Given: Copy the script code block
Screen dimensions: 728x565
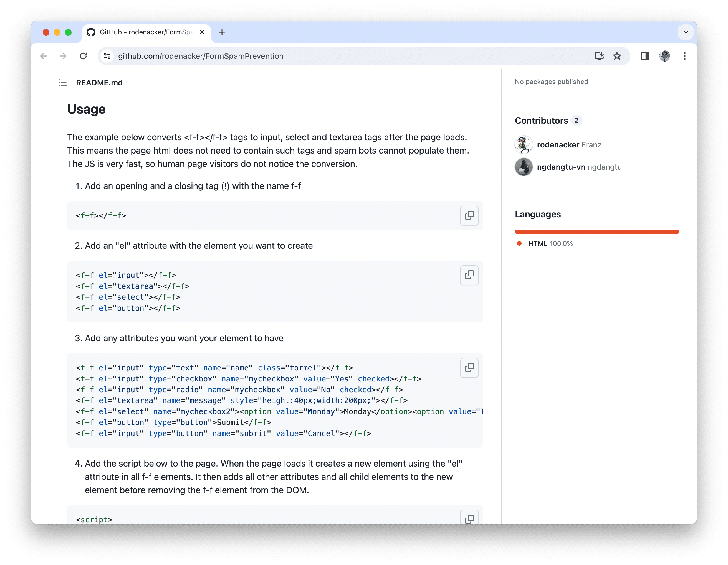Looking at the screenshot, I should [469, 518].
